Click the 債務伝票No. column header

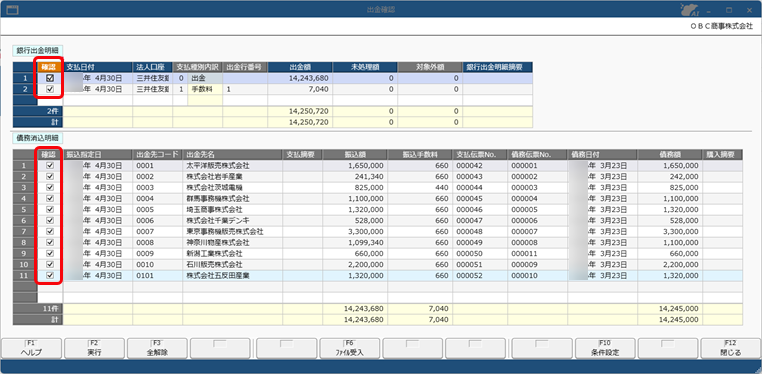(x=537, y=154)
